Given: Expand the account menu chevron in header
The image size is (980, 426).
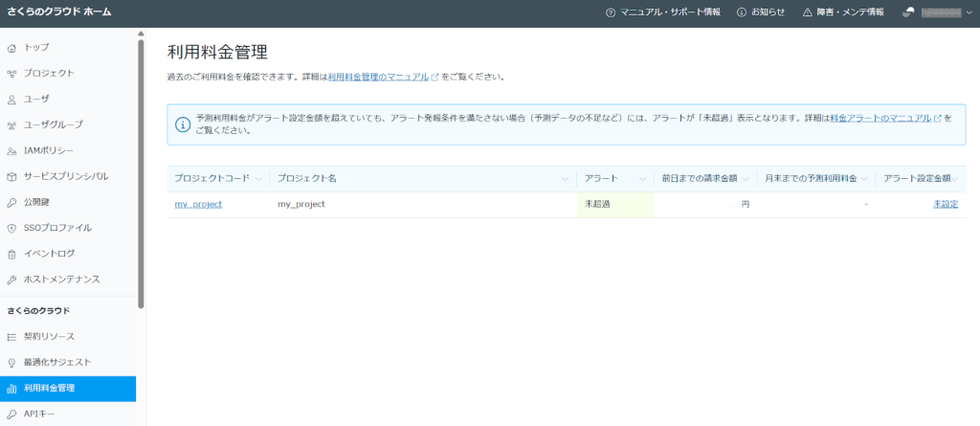Looking at the screenshot, I should pyautogui.click(x=969, y=12).
